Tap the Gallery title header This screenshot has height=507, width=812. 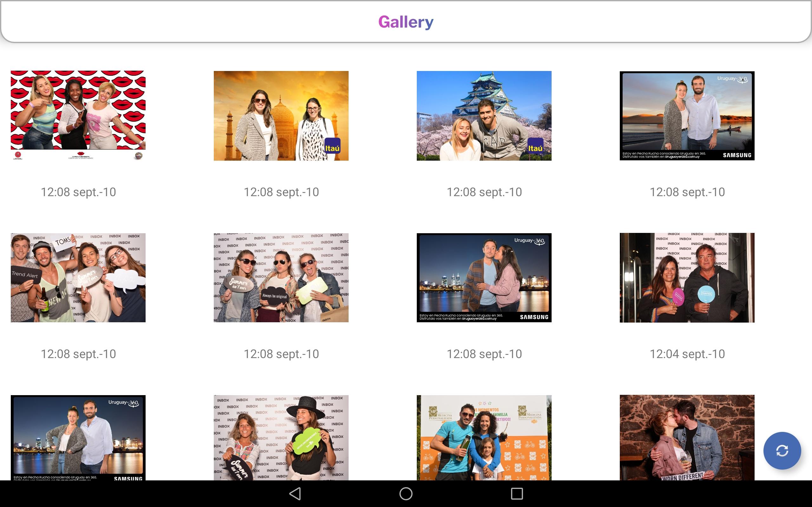(x=406, y=22)
